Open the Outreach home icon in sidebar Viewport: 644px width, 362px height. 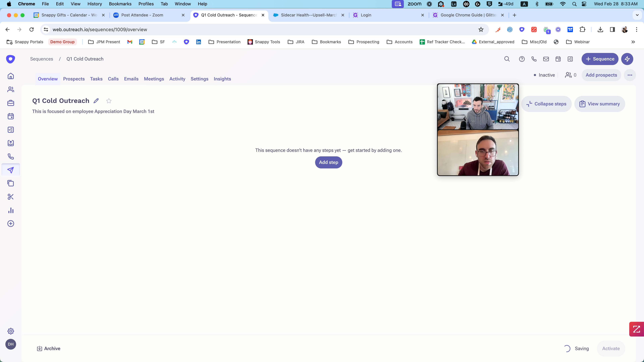click(11, 76)
